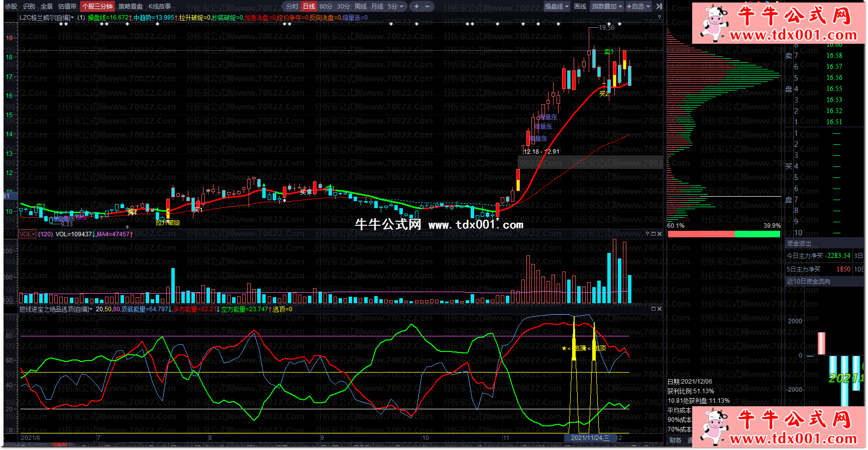Click the 2021/11/24 date marker on timeline

click(590, 438)
